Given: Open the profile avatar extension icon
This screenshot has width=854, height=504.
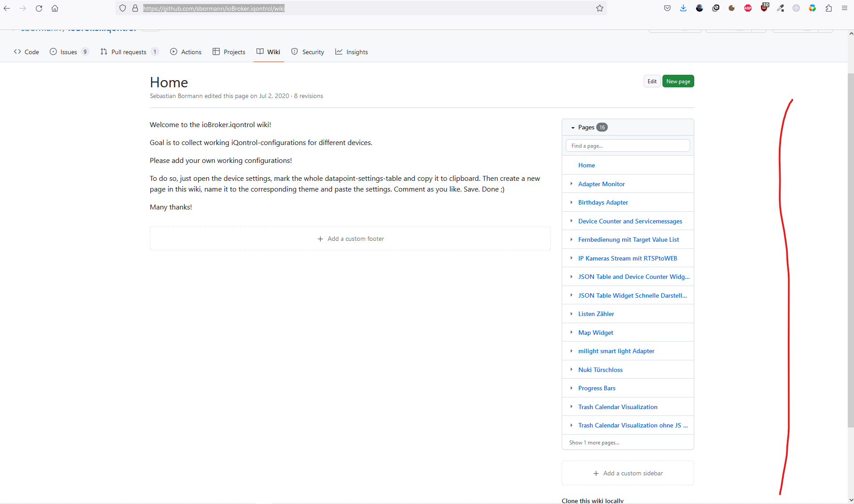Looking at the screenshot, I should (700, 8).
